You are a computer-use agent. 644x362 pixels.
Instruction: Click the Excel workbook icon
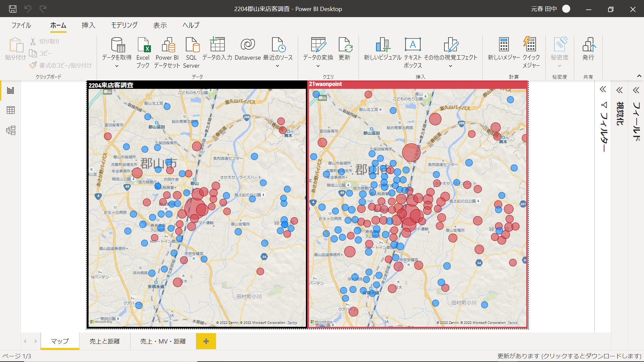pyautogui.click(x=143, y=45)
